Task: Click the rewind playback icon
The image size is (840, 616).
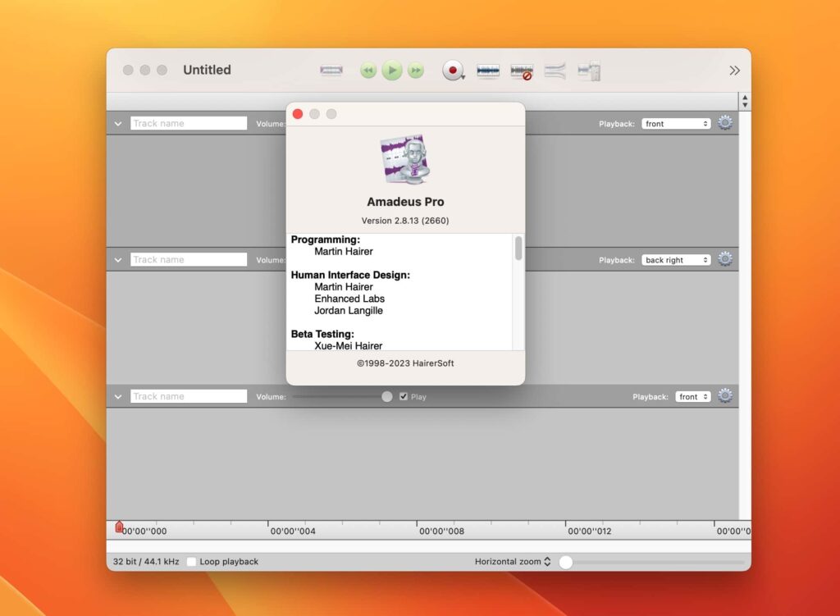Action: click(x=367, y=71)
